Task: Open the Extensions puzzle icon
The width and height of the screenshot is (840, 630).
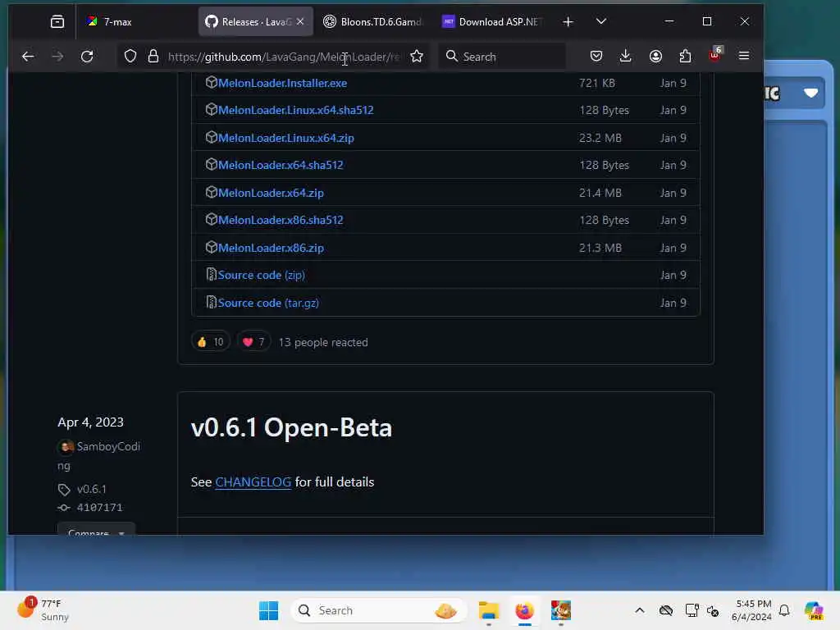Action: point(685,57)
